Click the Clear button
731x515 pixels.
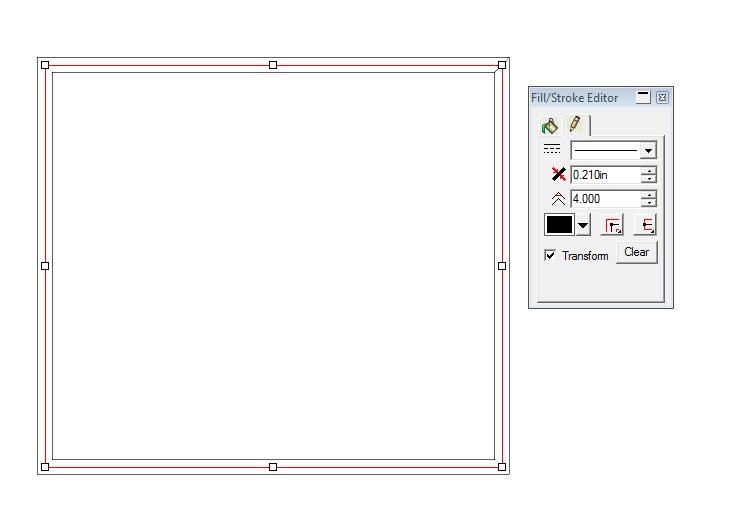click(636, 252)
